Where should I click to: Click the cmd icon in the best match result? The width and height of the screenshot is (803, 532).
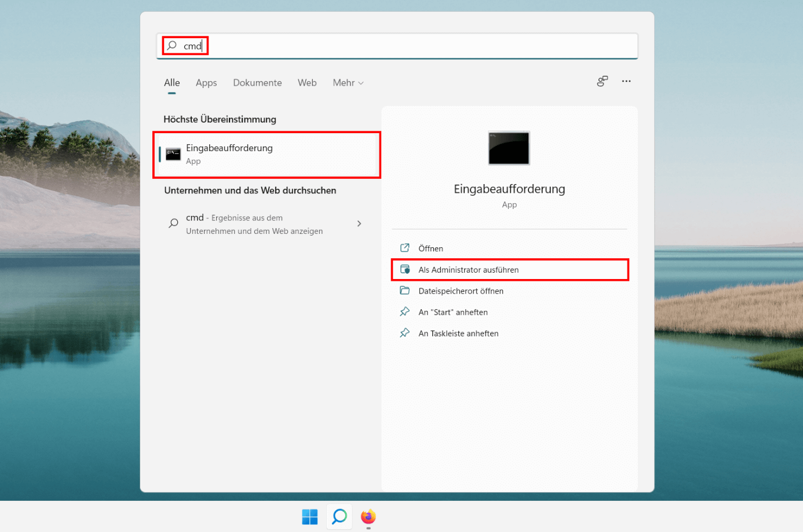pyautogui.click(x=173, y=154)
